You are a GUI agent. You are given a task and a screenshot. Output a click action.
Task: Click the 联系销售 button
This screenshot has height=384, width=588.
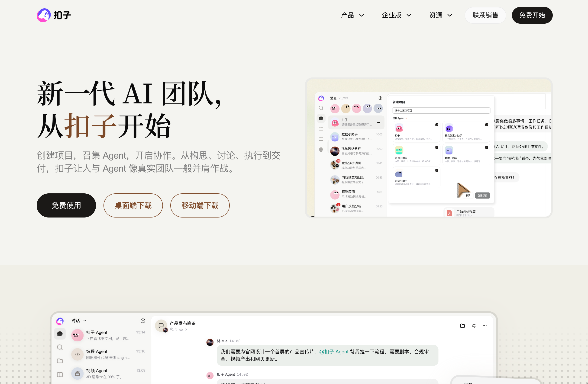coord(485,15)
